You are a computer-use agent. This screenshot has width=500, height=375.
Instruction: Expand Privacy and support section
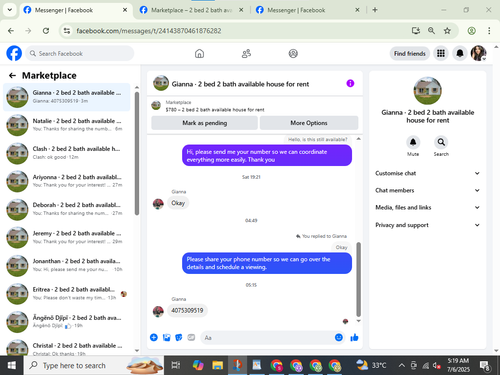point(427,225)
